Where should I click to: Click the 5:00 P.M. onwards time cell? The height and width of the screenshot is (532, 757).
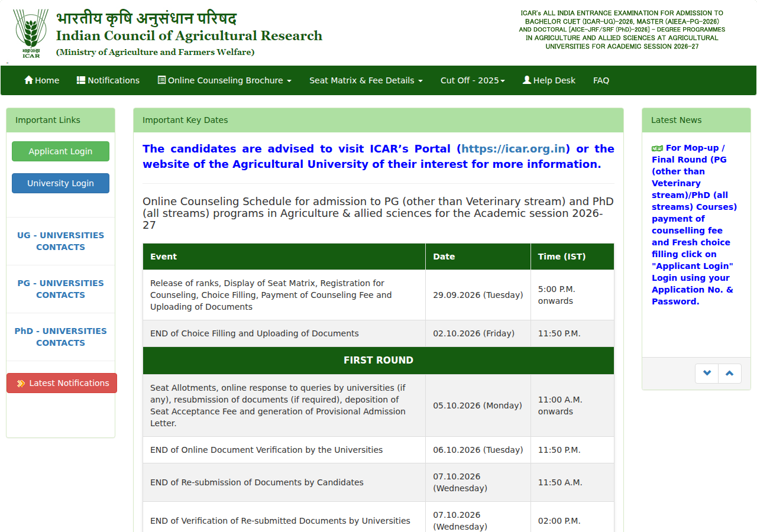pos(572,295)
